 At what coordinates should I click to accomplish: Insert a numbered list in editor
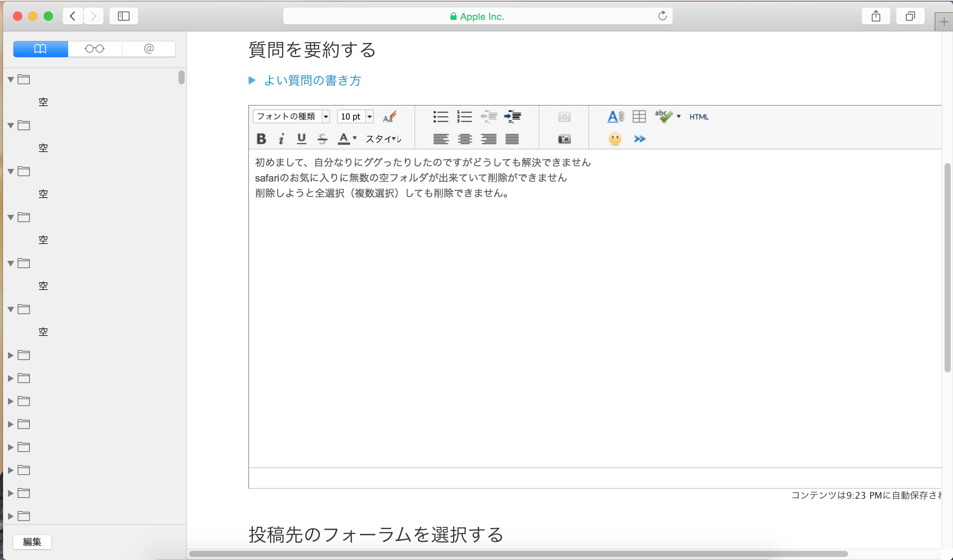(x=464, y=116)
